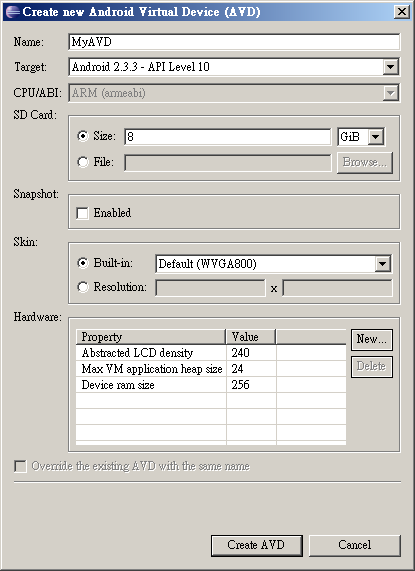Click the New... hardware button
Screen dimensions: 415x571
(x=372, y=339)
